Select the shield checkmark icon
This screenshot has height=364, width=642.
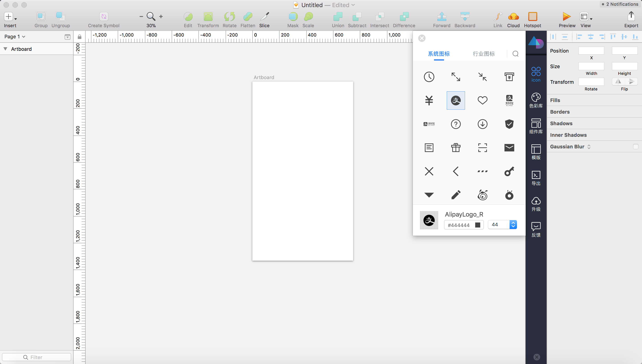click(x=509, y=124)
